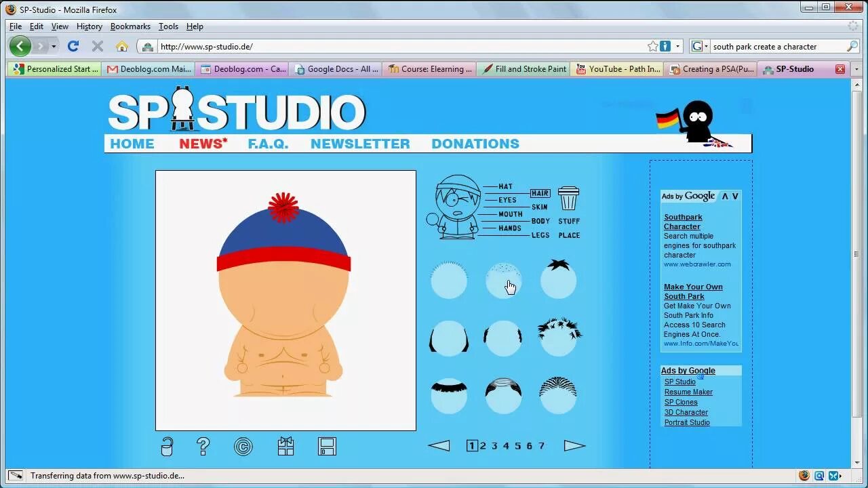
Task: Open the trash can icon
Action: click(568, 199)
